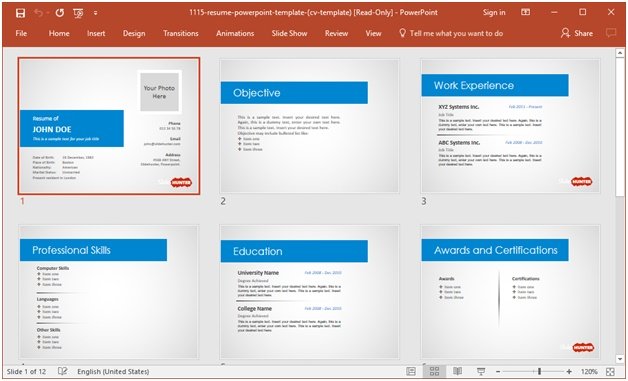
Task: Open the Undo history dropdown arrow
Action: [x=48, y=13]
